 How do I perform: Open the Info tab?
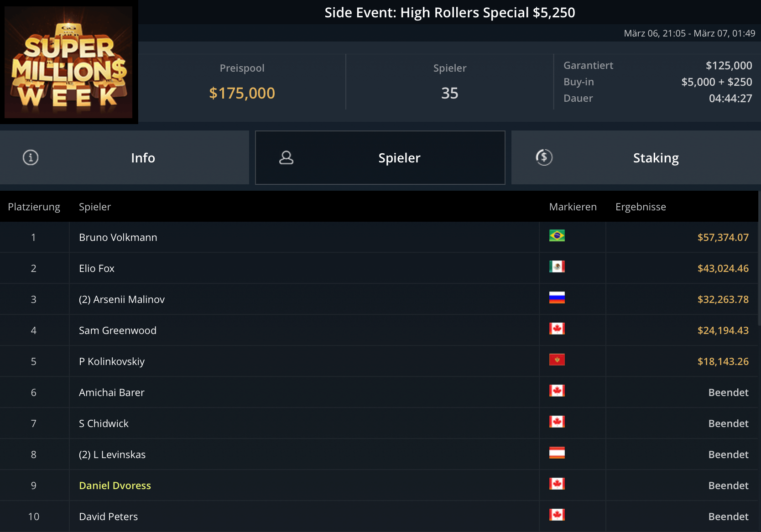click(143, 158)
